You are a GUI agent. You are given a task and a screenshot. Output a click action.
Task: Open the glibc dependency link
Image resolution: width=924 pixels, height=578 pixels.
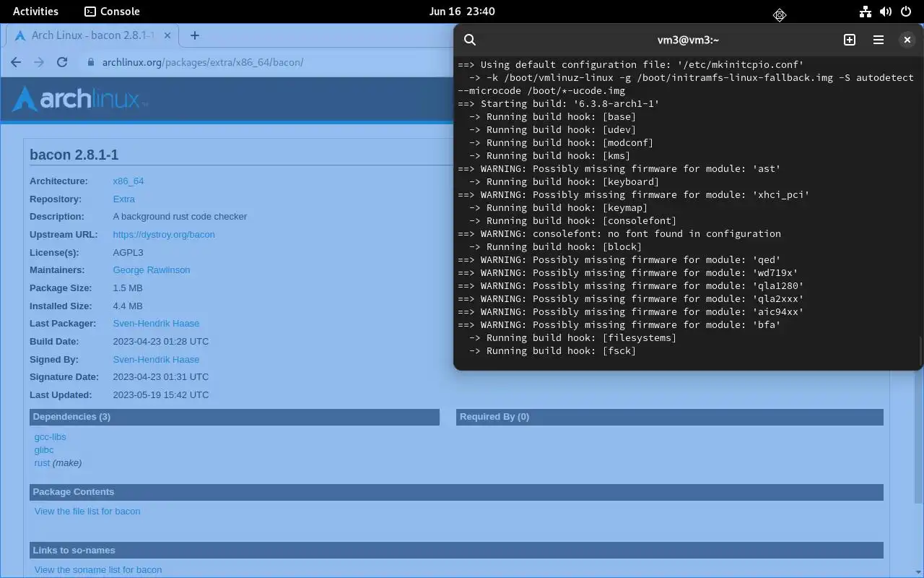tap(44, 449)
